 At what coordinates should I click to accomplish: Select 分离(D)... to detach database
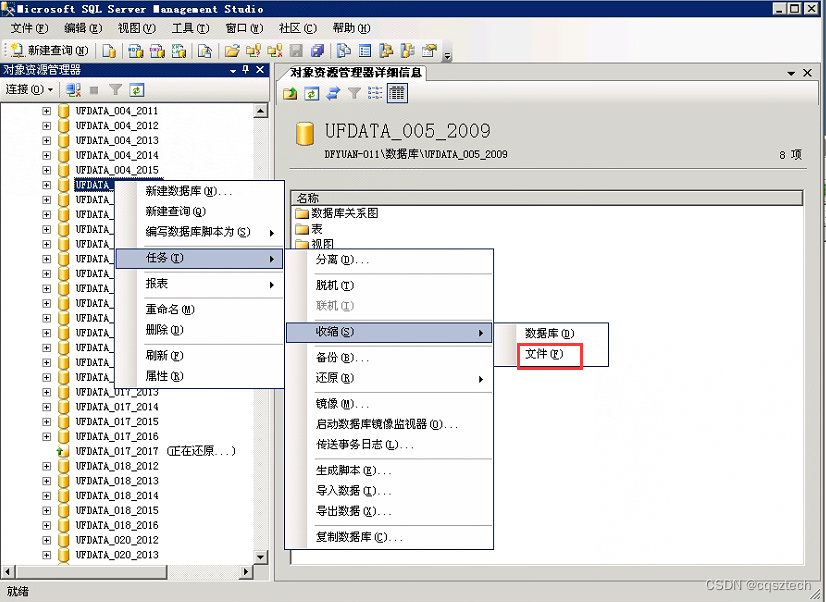(x=389, y=260)
